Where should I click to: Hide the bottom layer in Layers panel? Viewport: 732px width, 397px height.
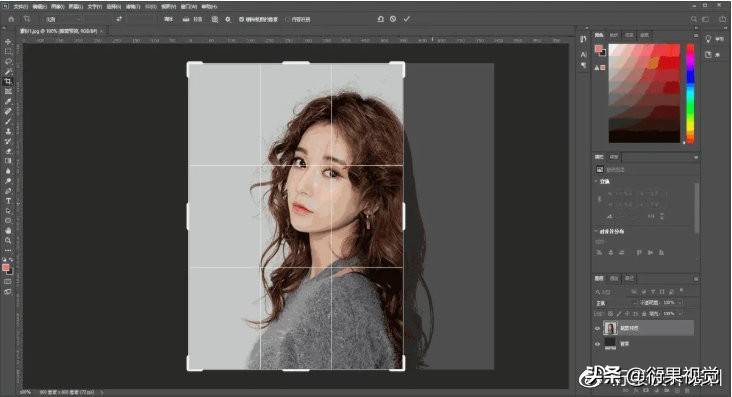(x=597, y=344)
